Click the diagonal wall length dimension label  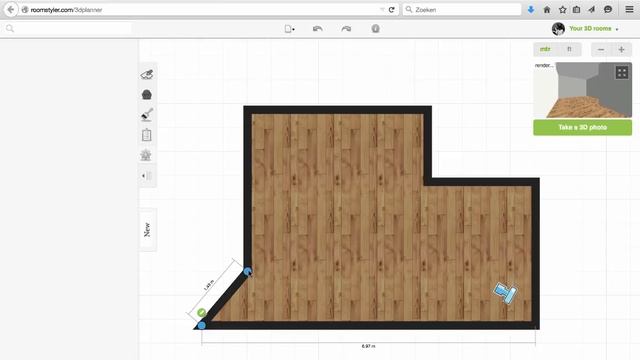pos(209,285)
